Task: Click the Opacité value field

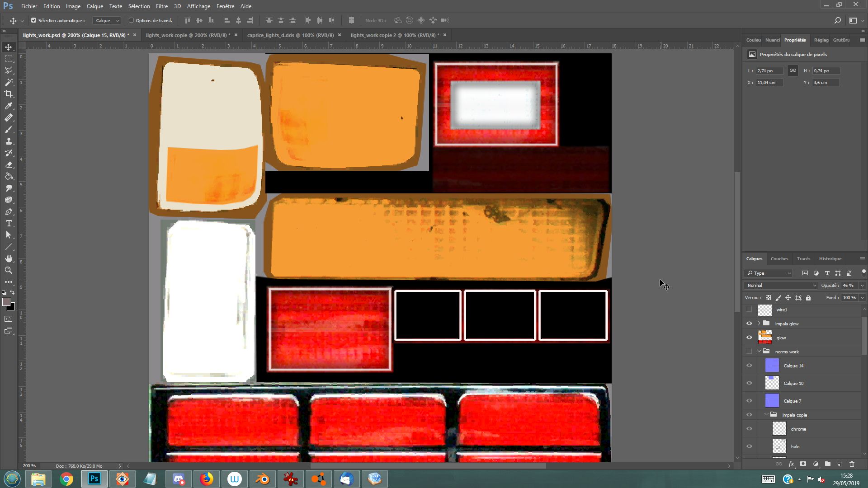Action: [849, 286]
